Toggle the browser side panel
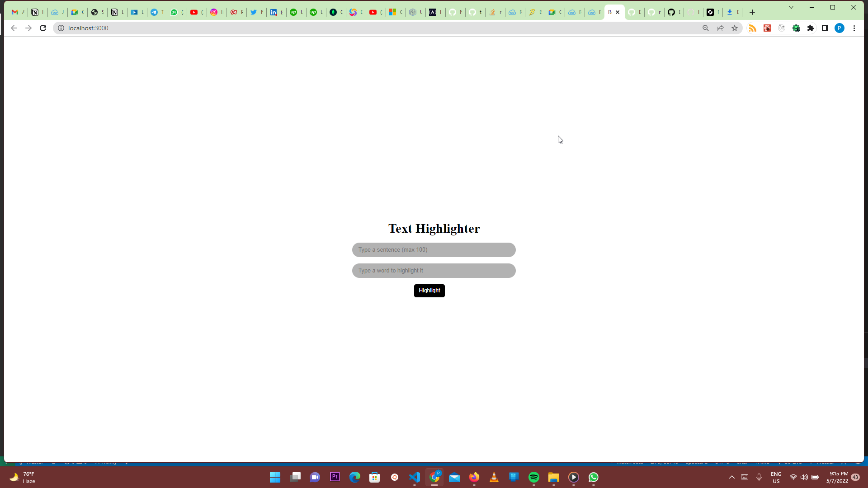This screenshot has height=488, width=868. pyautogui.click(x=825, y=28)
